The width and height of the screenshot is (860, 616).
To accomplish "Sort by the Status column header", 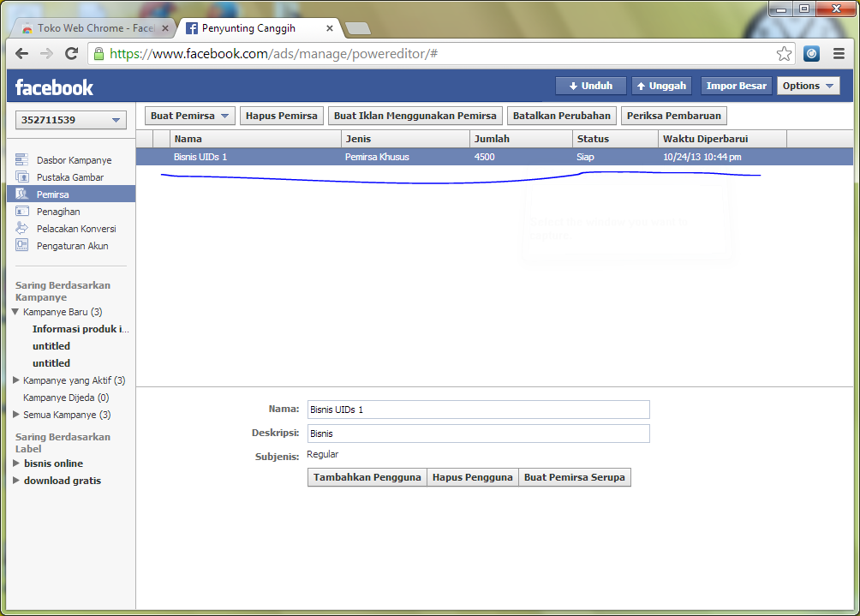I will click(615, 139).
